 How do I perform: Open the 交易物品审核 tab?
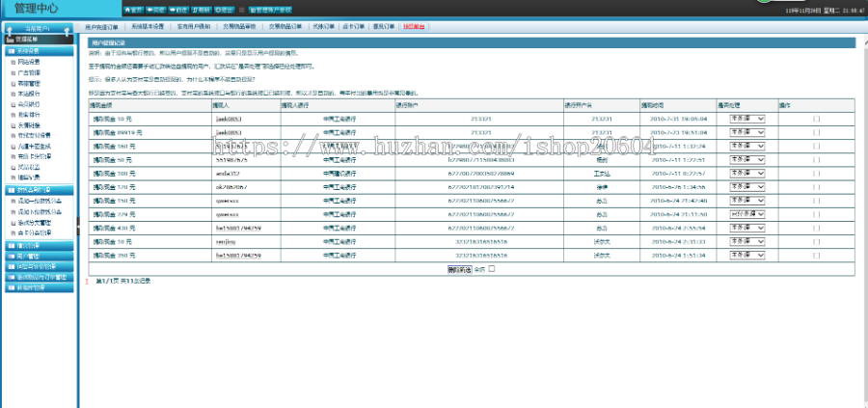pos(239,27)
